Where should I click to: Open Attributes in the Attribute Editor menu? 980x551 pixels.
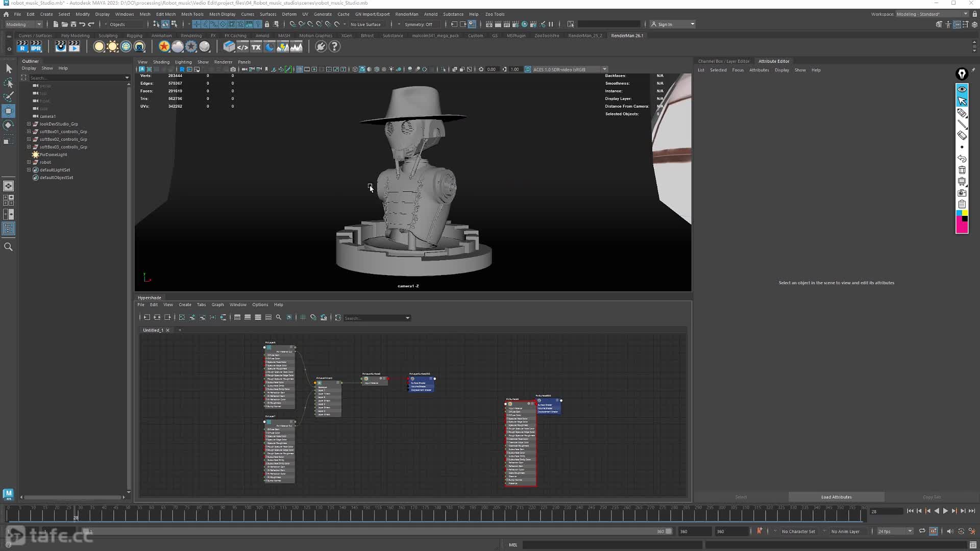click(759, 70)
